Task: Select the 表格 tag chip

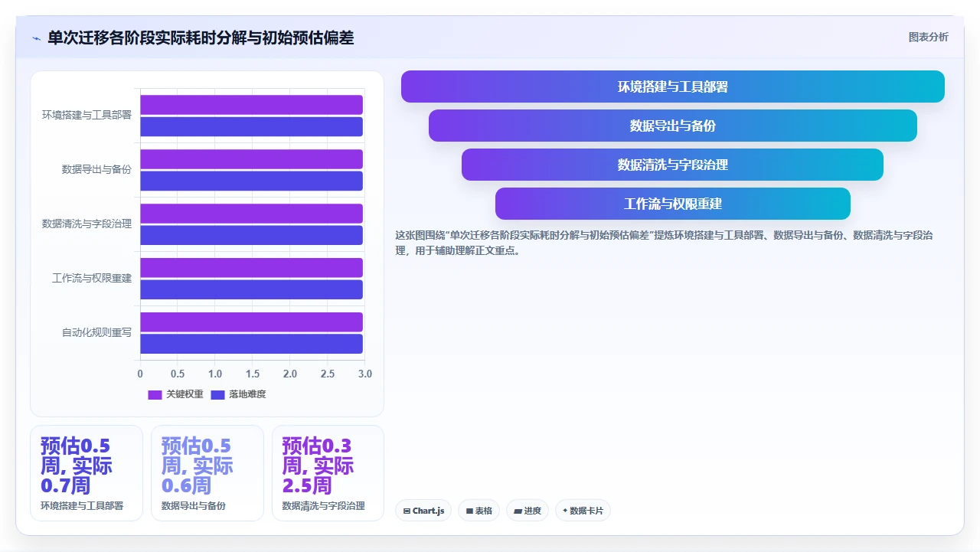Action: [x=479, y=511]
